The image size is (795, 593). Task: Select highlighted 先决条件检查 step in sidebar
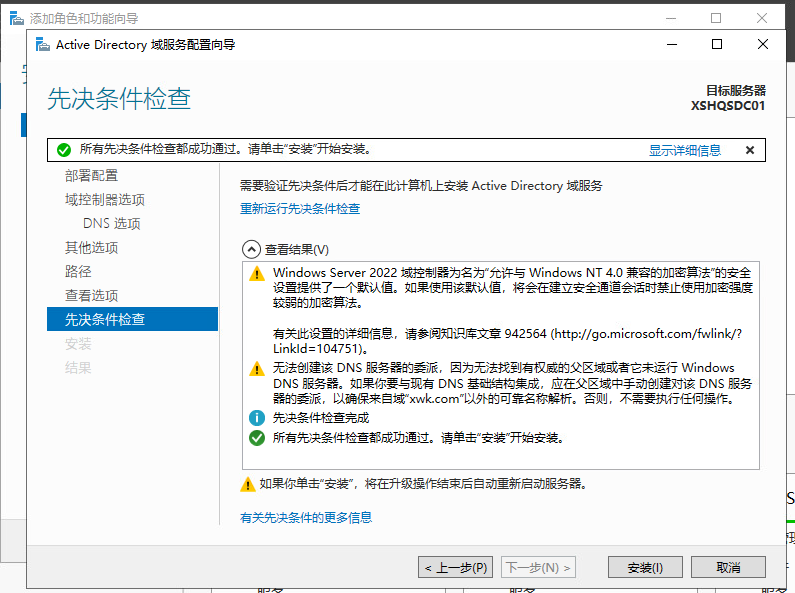click(x=132, y=319)
